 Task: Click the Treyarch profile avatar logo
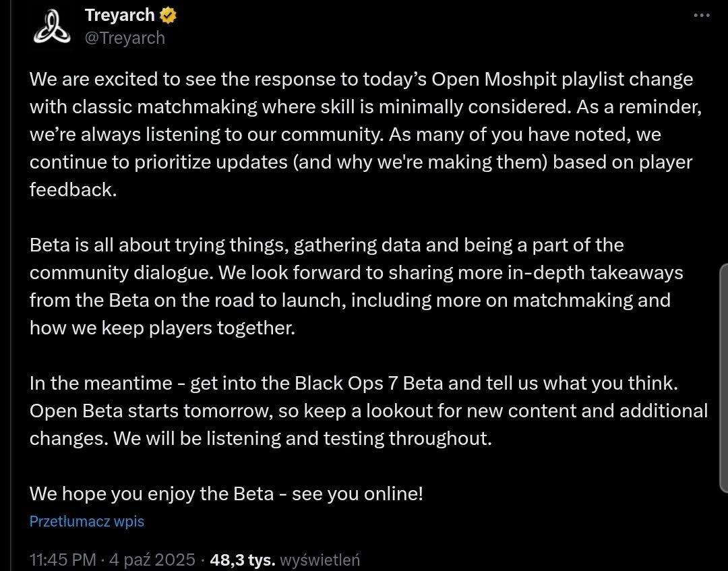(52, 28)
